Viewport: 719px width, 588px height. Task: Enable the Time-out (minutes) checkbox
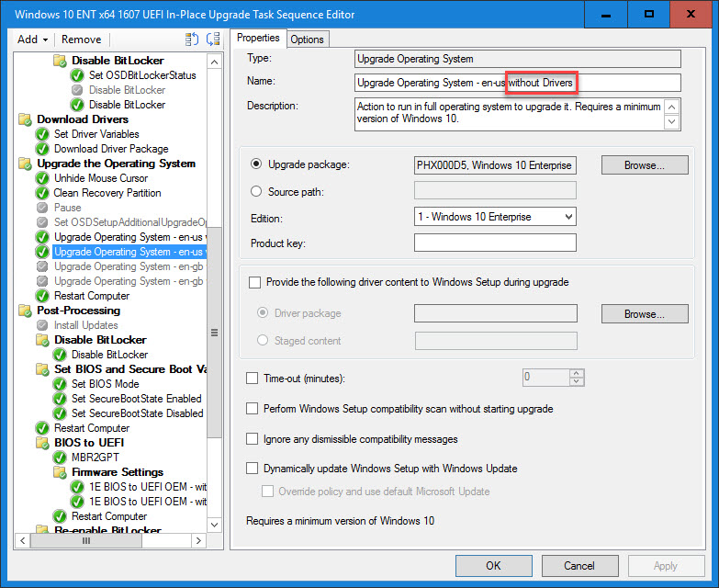pyautogui.click(x=253, y=379)
